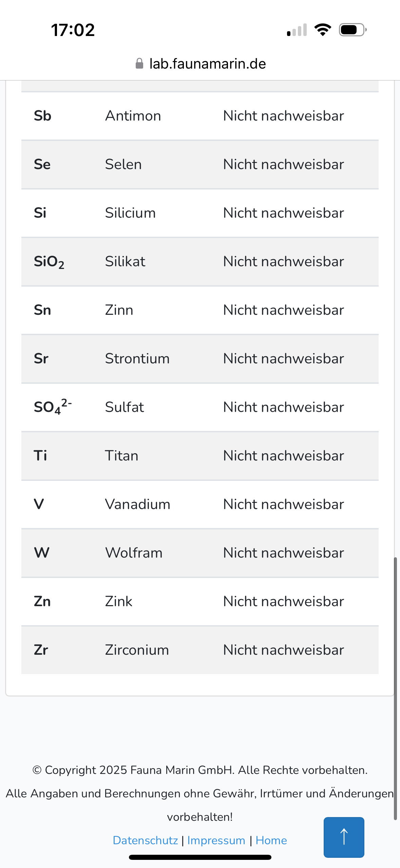This screenshot has width=400, height=868.
Task: Tap the 17:02 clock in status bar
Action: pyautogui.click(x=73, y=30)
